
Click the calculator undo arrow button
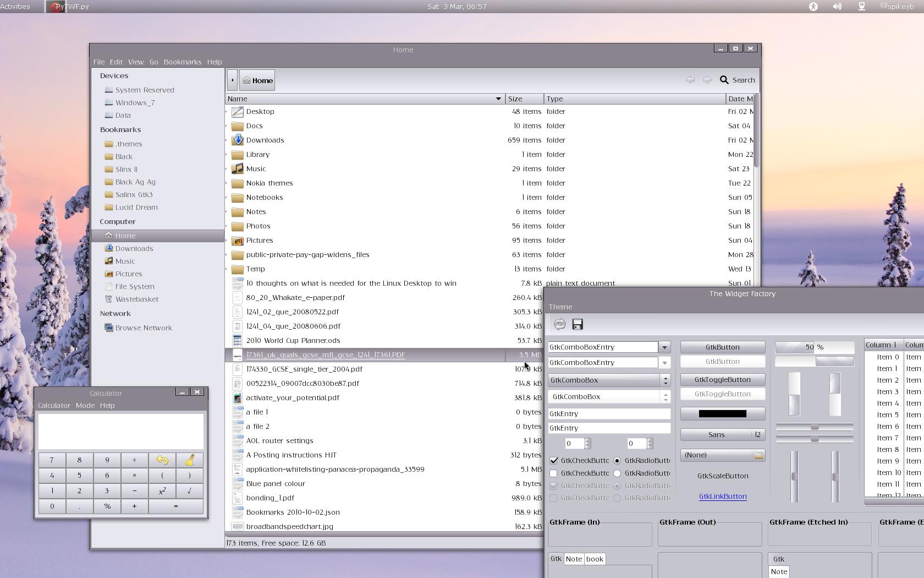[162, 460]
